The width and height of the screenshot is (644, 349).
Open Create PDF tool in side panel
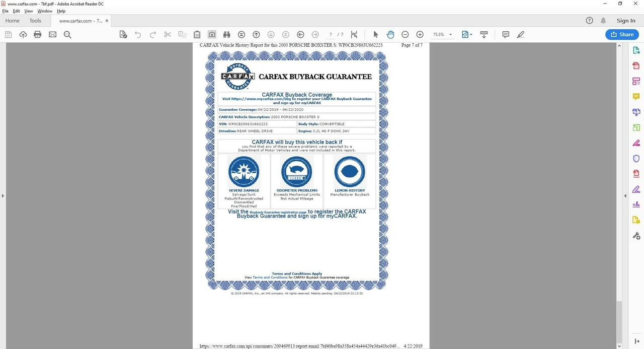pos(636,65)
